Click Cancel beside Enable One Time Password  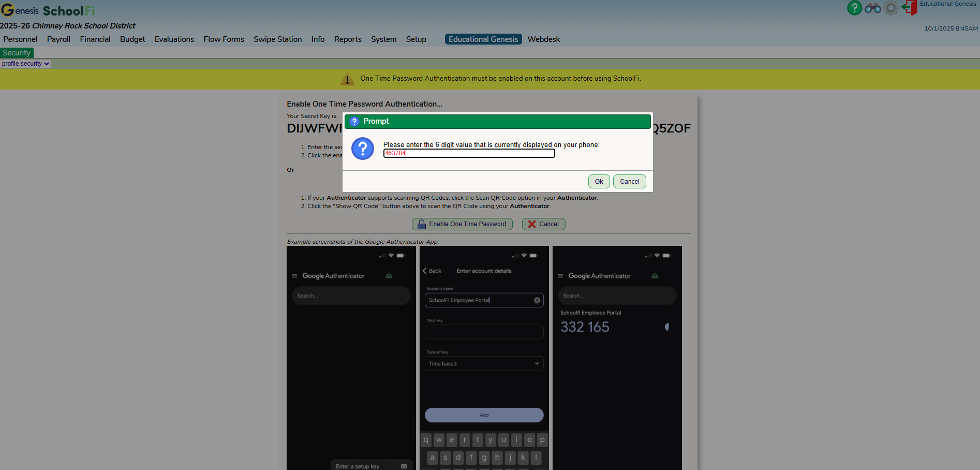click(543, 224)
